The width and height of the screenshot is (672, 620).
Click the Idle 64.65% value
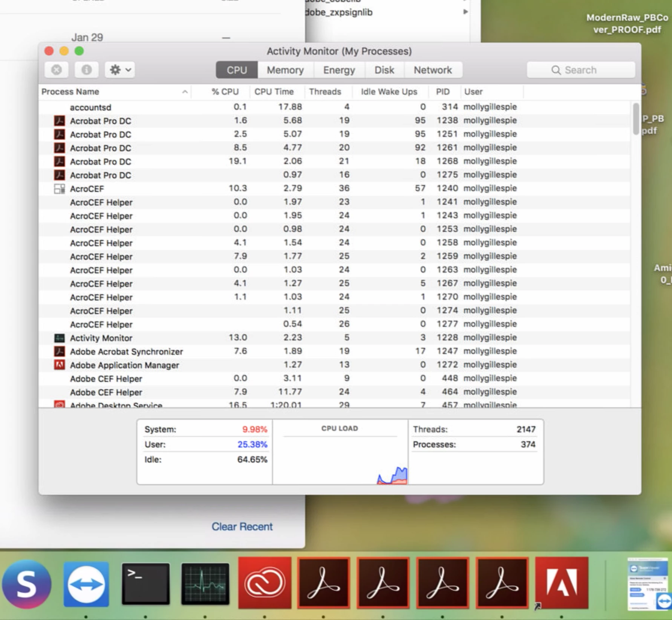click(x=252, y=459)
